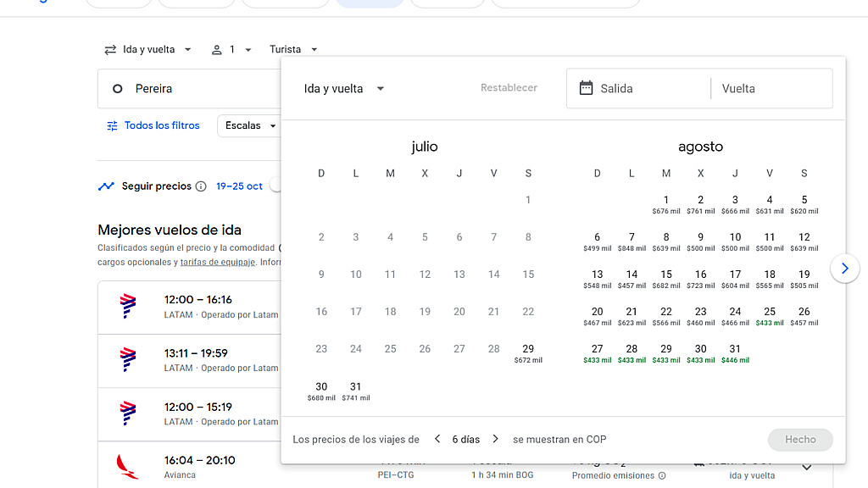Open Ida y vuelta dropdown in calendar panel
This screenshot has width=868, height=488.
pyautogui.click(x=344, y=89)
